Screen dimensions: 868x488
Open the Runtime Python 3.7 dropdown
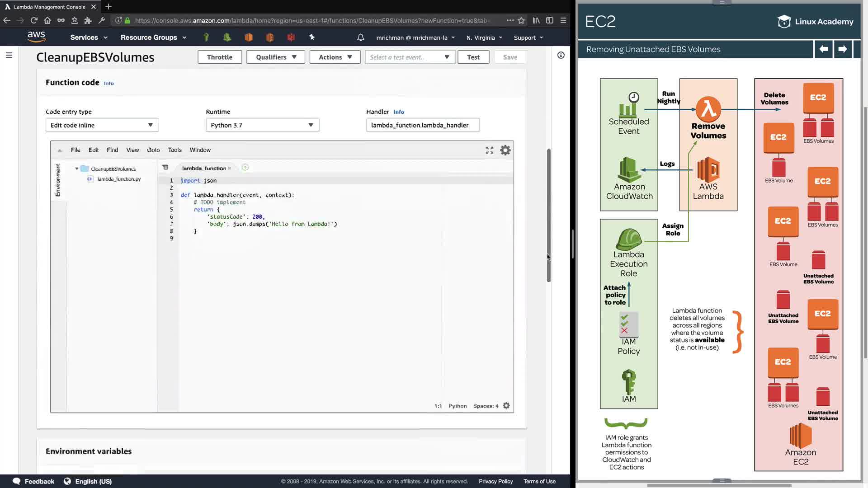[x=262, y=125]
